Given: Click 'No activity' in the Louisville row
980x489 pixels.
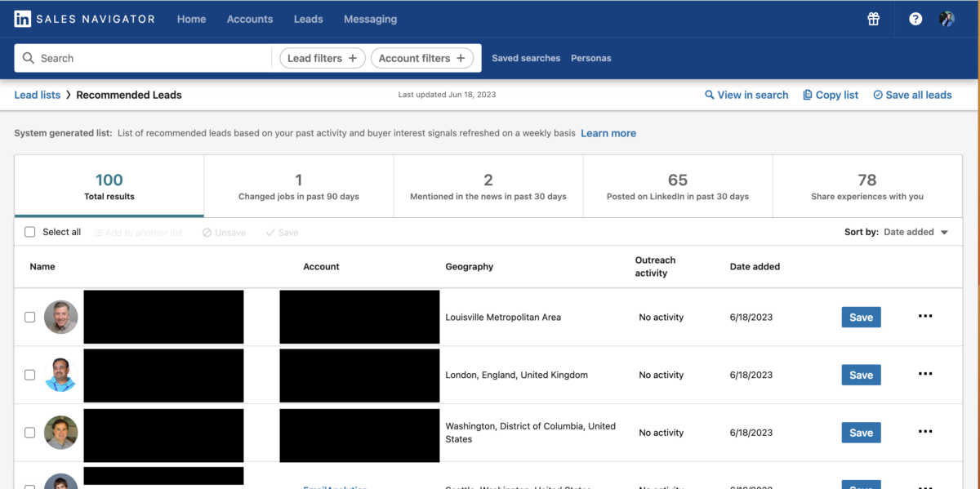Looking at the screenshot, I should (661, 317).
